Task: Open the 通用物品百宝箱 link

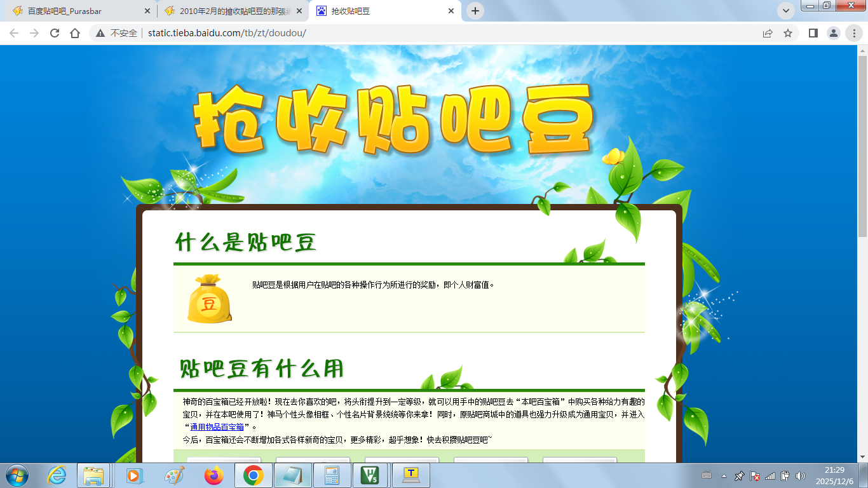Action: pyautogui.click(x=217, y=427)
